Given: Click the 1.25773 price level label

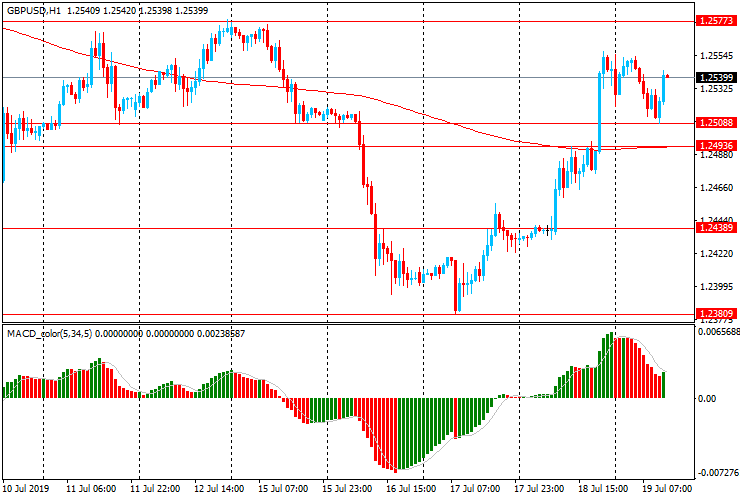Looking at the screenshot, I should click(716, 21).
